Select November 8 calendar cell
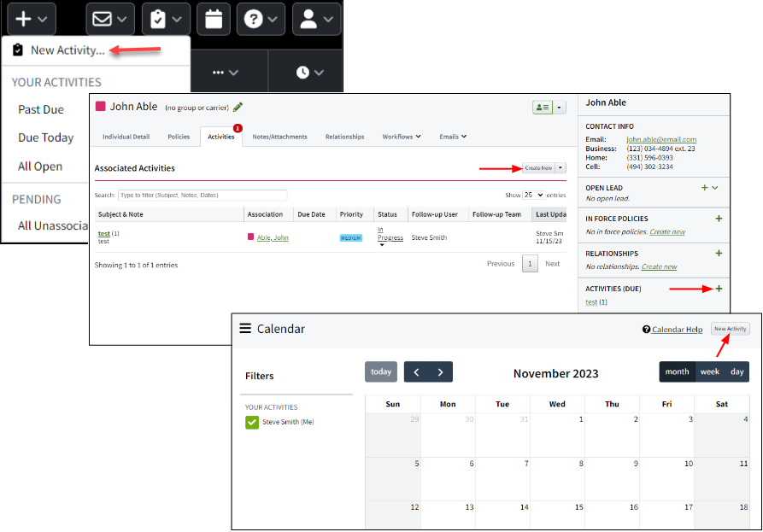Screen dimensions: 763x532 (557, 479)
